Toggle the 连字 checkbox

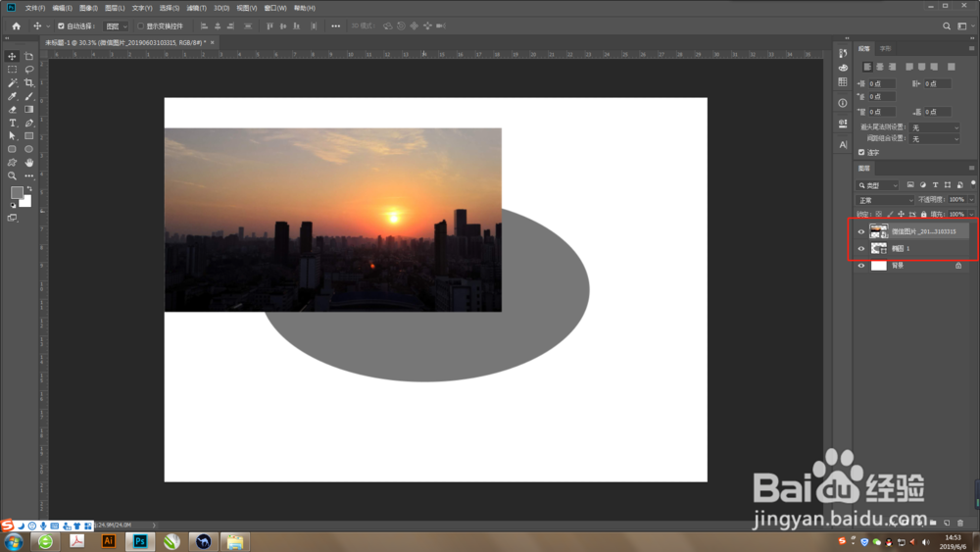click(x=861, y=152)
